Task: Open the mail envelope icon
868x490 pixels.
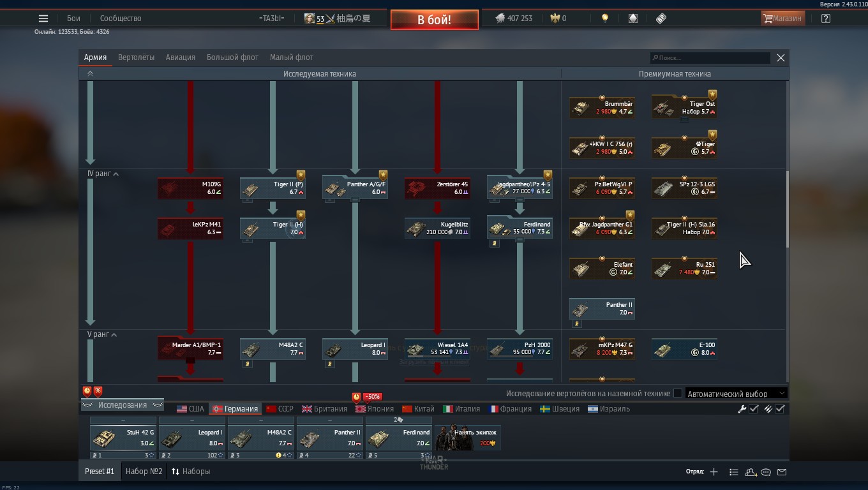Action: pyautogui.click(x=782, y=472)
